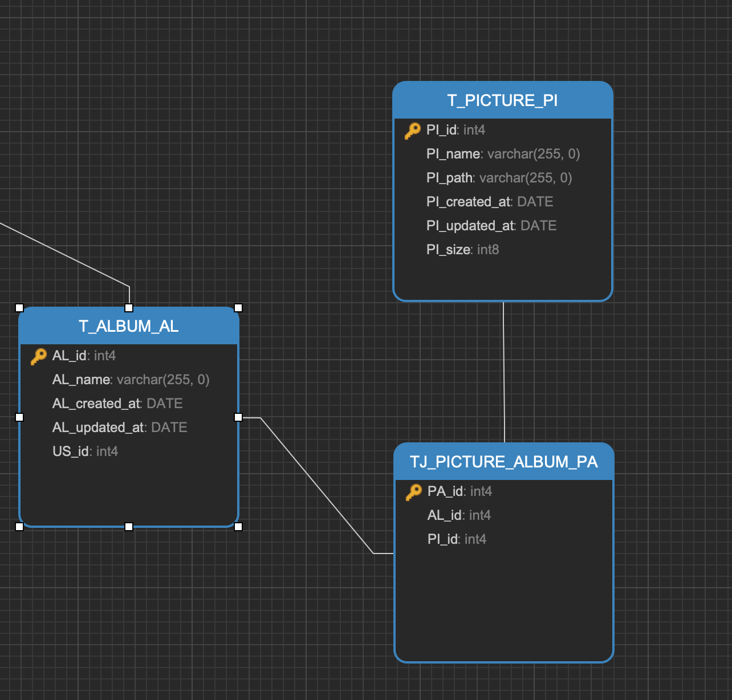Click the primary key icon beside PA_id
This screenshot has width=732, height=700.
pyautogui.click(x=413, y=491)
